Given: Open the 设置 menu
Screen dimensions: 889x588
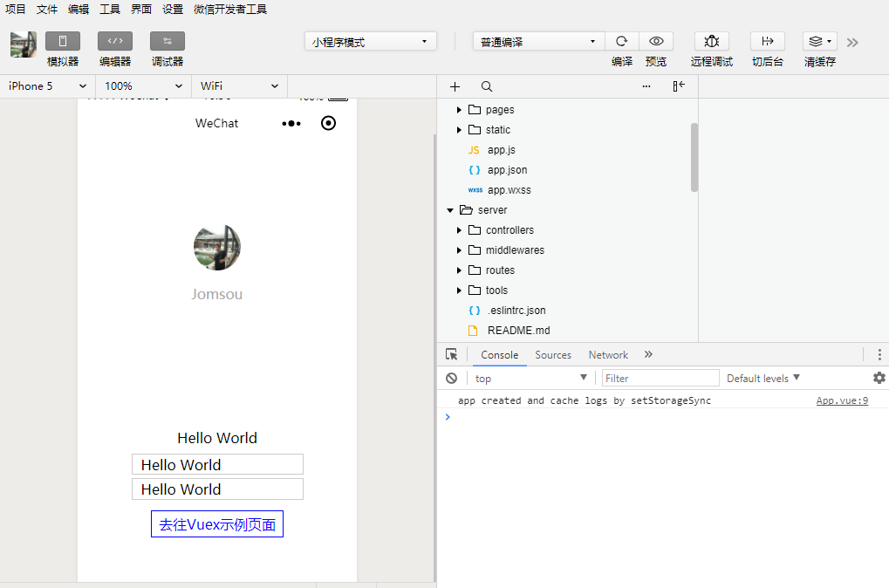Looking at the screenshot, I should 173,9.
